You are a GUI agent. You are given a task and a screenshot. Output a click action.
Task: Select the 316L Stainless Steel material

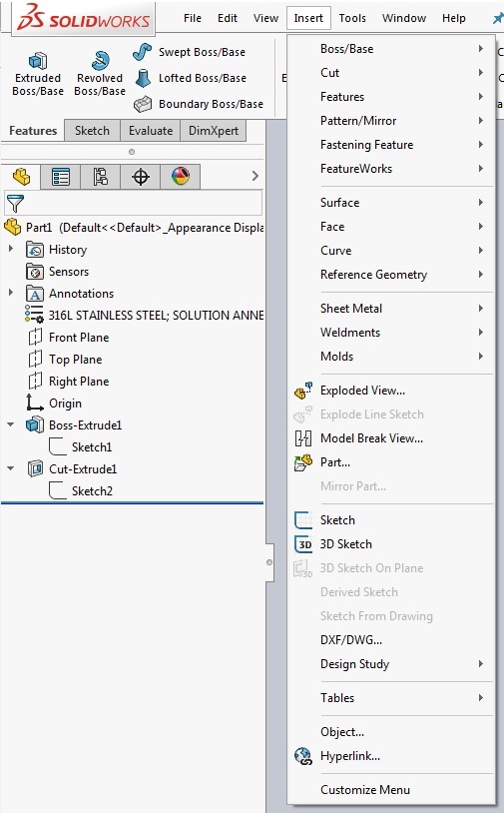coord(144,316)
